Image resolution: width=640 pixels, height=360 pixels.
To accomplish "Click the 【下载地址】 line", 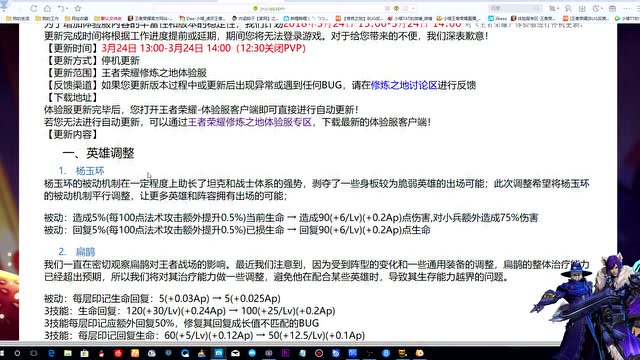I will (x=71, y=97).
